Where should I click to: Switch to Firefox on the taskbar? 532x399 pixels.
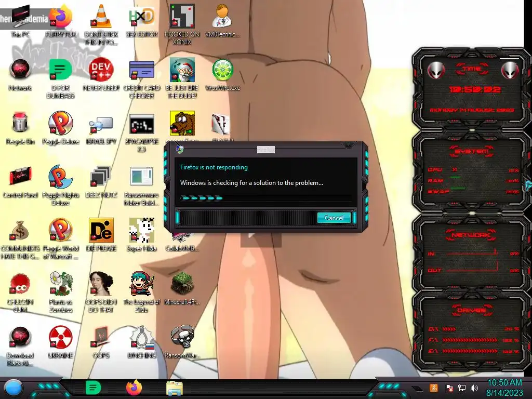[x=134, y=388]
